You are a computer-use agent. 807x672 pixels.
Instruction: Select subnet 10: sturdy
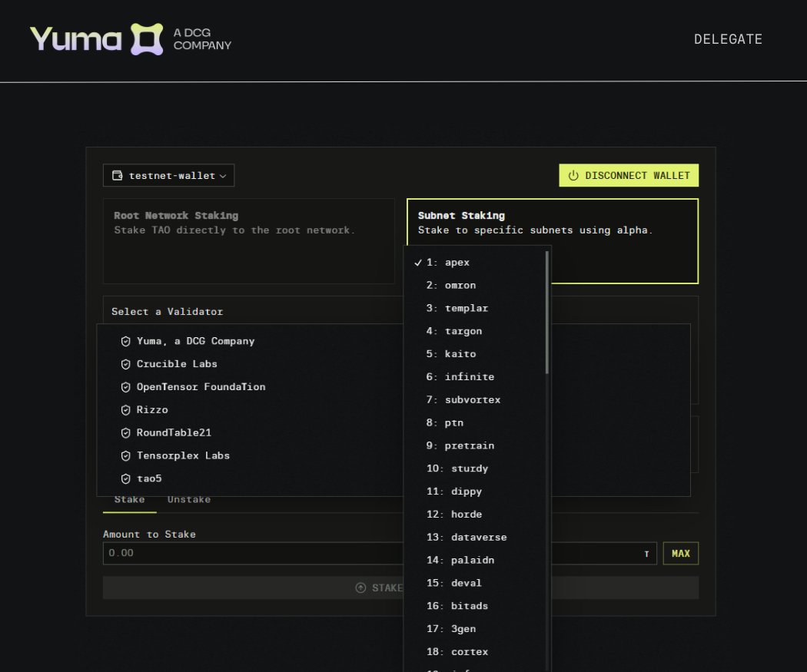tap(474, 468)
